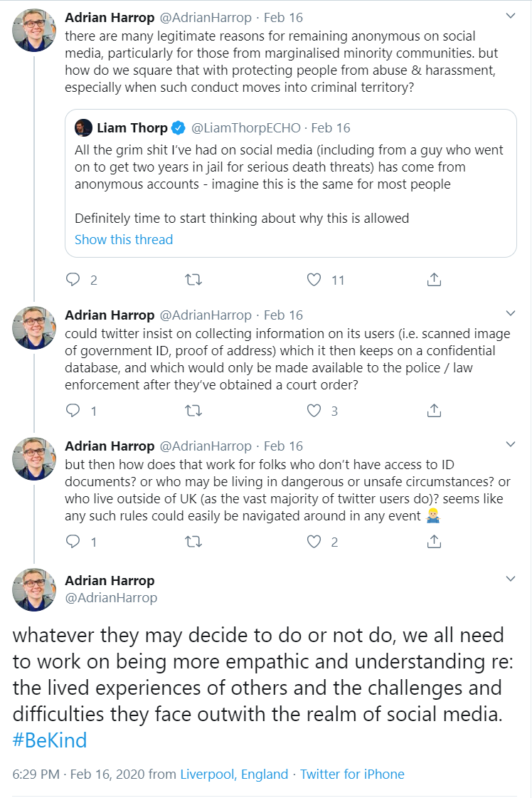The height and width of the screenshot is (798, 532).
Task: Share the first tweet via share icon
Action: tap(434, 279)
